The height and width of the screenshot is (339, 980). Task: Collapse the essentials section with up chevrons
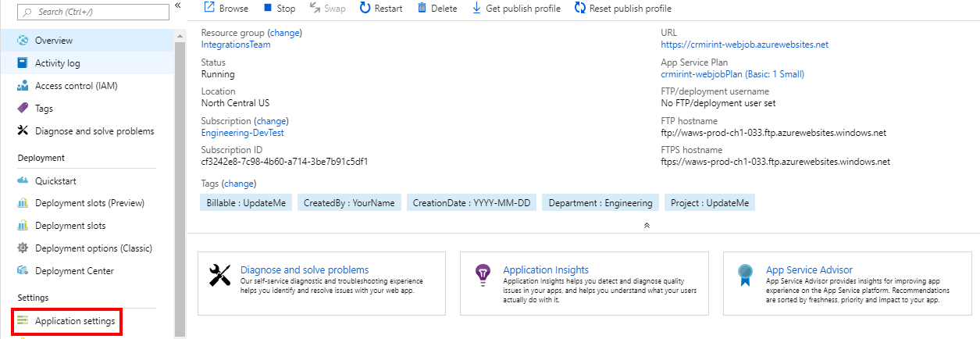[x=647, y=225]
